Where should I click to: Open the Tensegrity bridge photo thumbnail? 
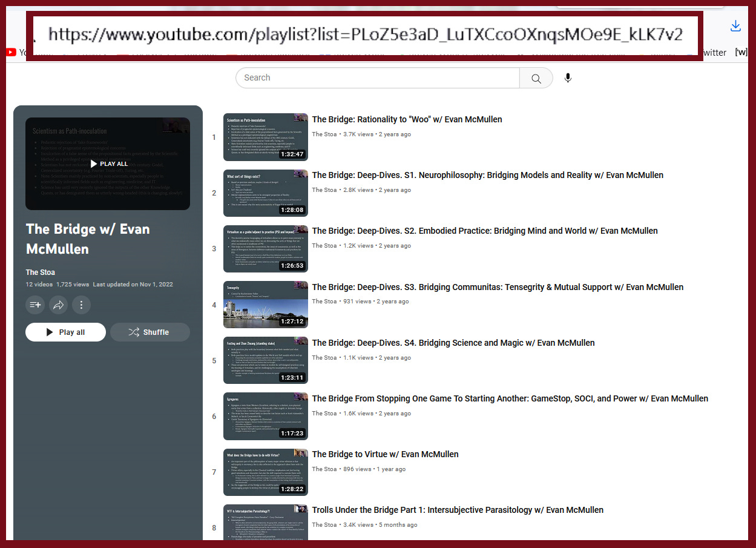click(x=266, y=305)
